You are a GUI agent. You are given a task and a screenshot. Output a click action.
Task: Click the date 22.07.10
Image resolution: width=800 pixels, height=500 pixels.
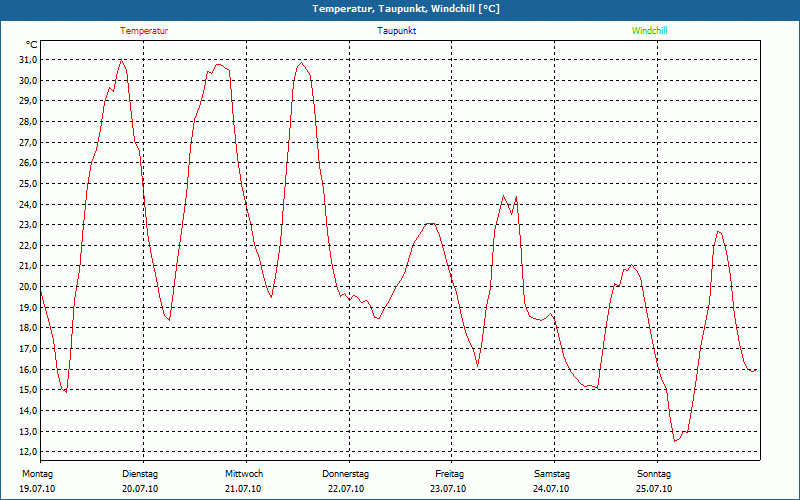click(346, 489)
